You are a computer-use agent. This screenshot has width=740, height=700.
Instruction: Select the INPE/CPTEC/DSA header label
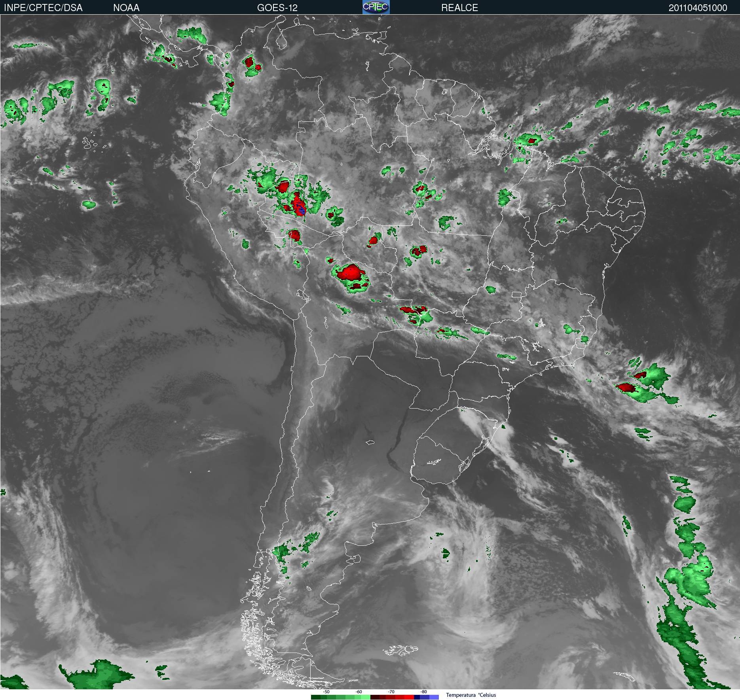[x=43, y=8]
